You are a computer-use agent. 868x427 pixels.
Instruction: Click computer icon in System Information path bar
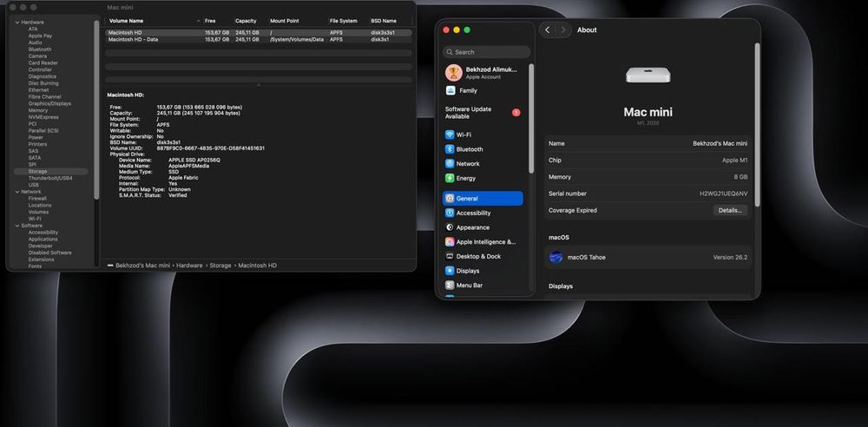[x=111, y=266]
